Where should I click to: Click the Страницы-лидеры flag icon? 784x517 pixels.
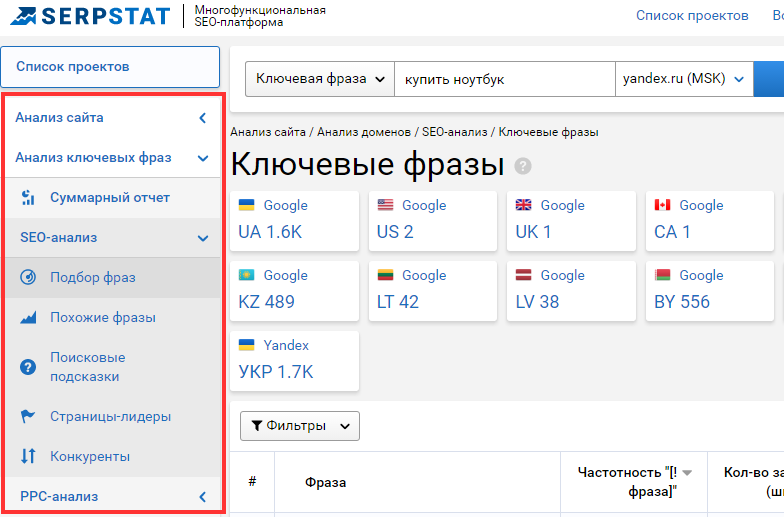(28, 416)
